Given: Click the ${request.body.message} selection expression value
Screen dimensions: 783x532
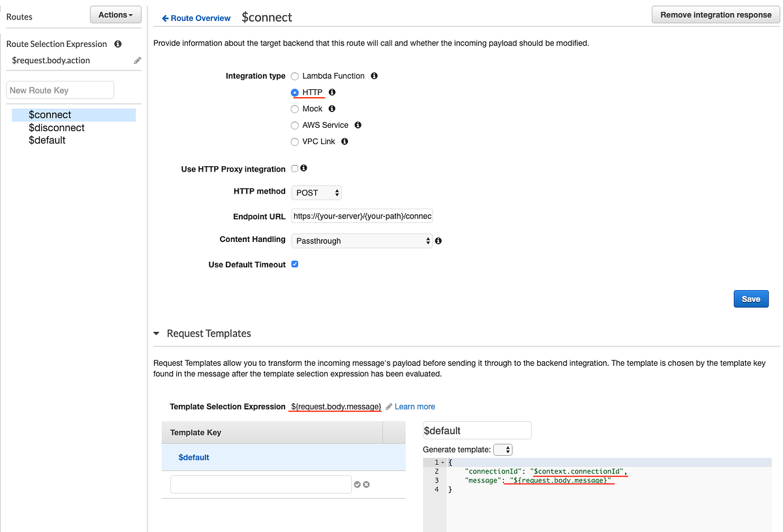Looking at the screenshot, I should [336, 406].
